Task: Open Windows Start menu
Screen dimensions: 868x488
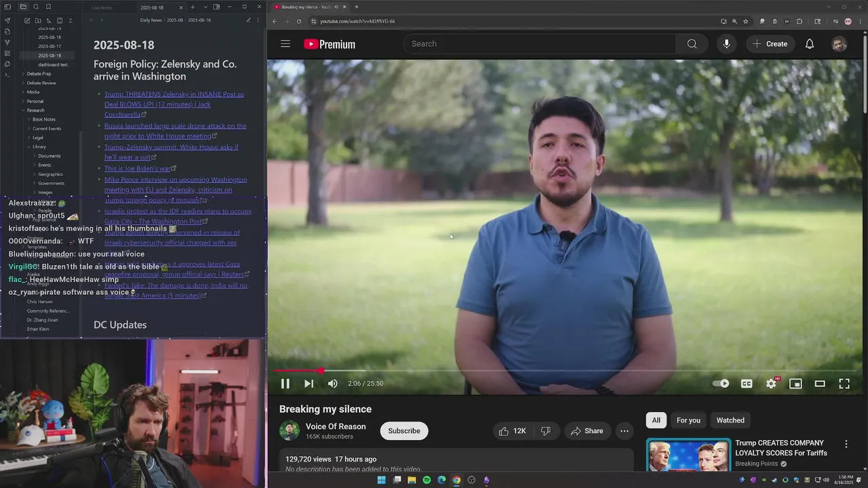Action: point(382,480)
